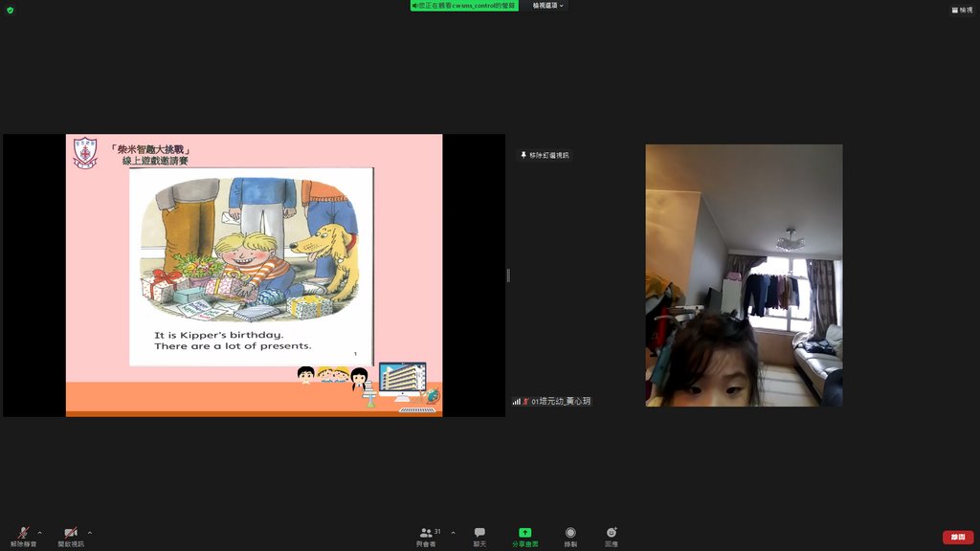The width and height of the screenshot is (980, 551).
Task: Expand audio options arrow beside microphone
Action: click(x=39, y=533)
